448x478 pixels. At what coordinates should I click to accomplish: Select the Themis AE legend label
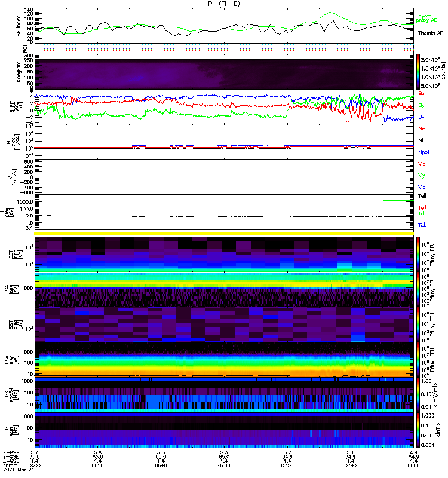tap(430, 33)
